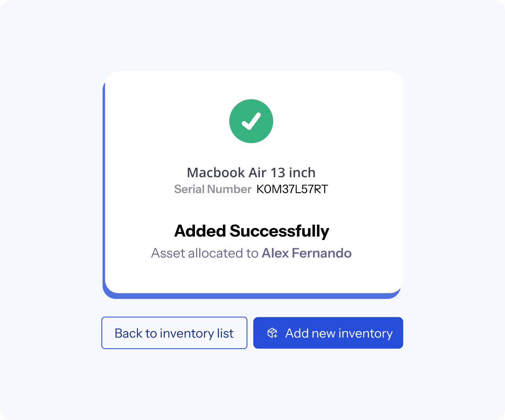Click the green success checkmark icon
Image resolution: width=505 pixels, height=420 pixels.
tap(251, 121)
